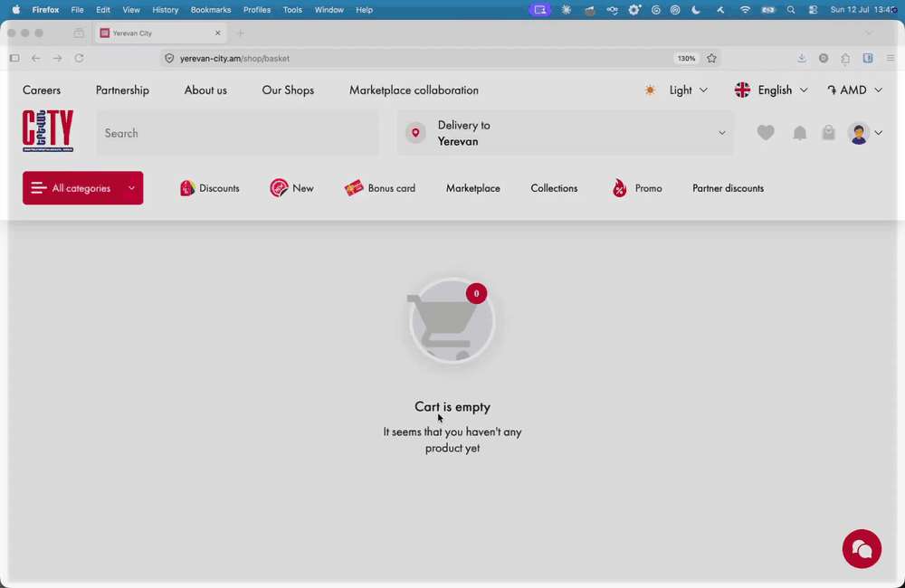Image resolution: width=905 pixels, height=588 pixels.
Task: Go back to previous page
Action: pos(36,58)
